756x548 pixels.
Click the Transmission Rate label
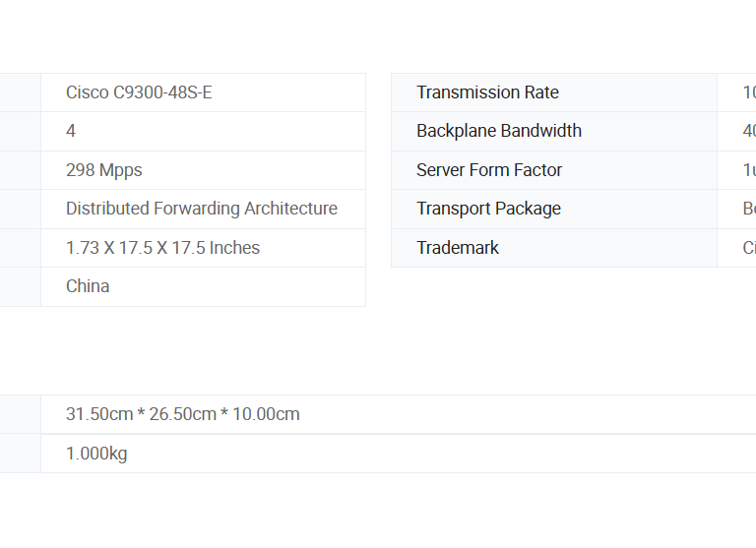tap(487, 92)
